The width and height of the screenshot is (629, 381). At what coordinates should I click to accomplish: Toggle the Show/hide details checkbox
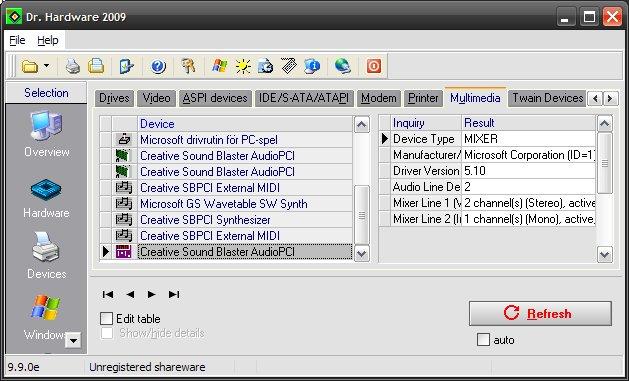(x=107, y=333)
